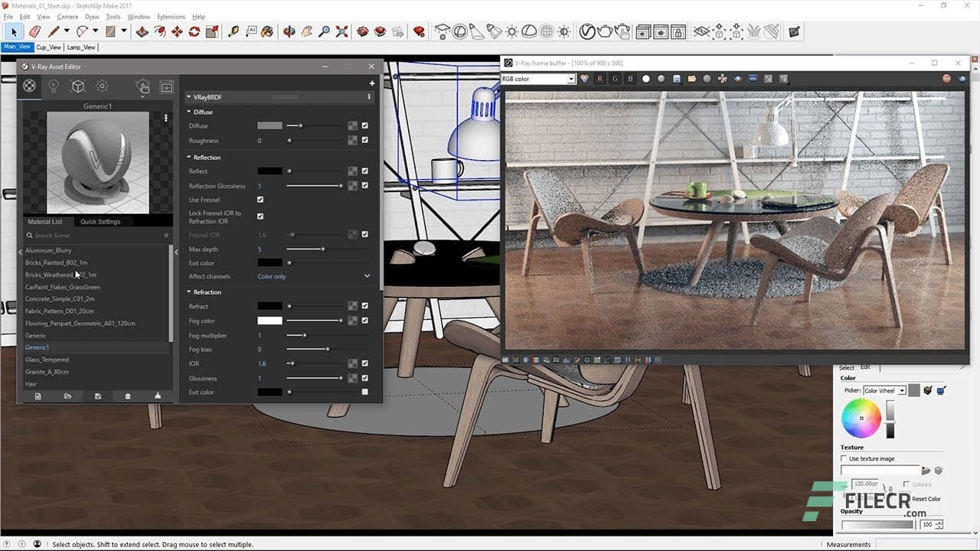Viewport: 980px width, 551px height.
Task: Open the Materials panel in V-Ray Asset Editor
Action: [x=29, y=86]
